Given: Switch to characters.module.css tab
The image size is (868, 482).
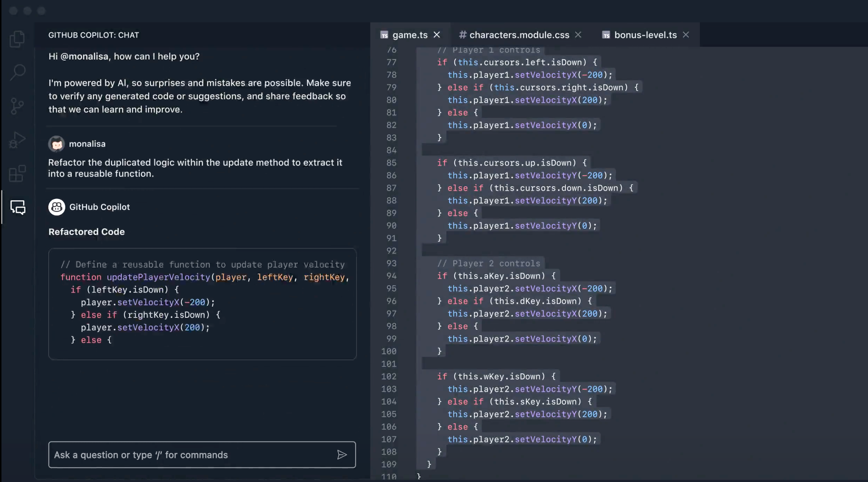Looking at the screenshot, I should coord(519,35).
